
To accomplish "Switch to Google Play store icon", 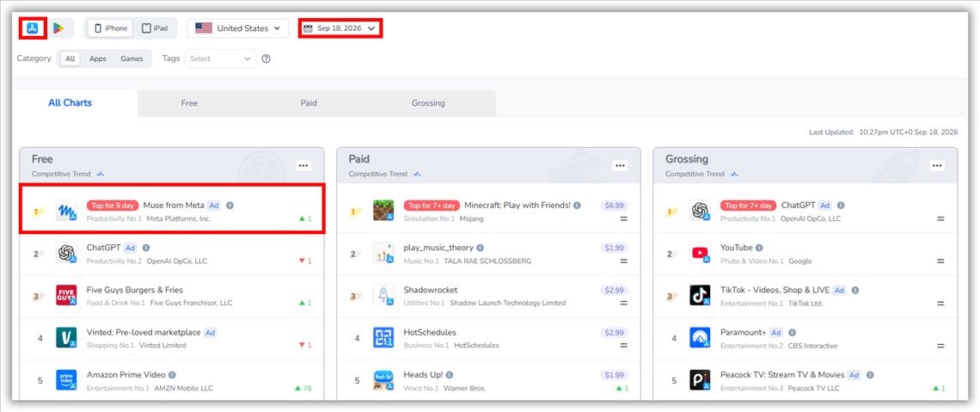I will 58,28.
